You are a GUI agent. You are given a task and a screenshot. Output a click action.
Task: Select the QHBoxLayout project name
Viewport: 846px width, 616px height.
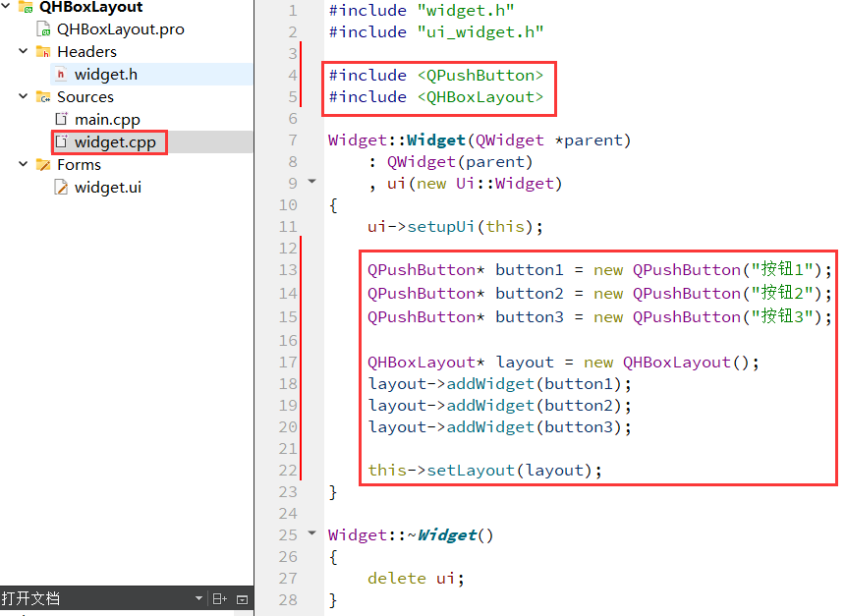(x=90, y=7)
